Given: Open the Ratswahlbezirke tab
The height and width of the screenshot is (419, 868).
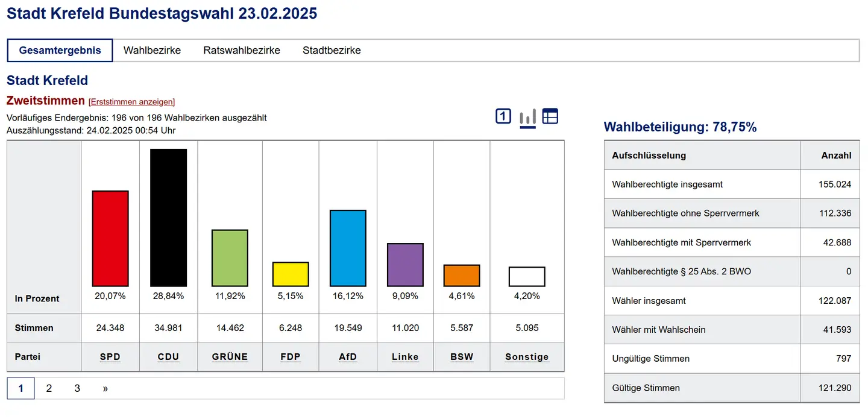Looking at the screenshot, I should [241, 50].
